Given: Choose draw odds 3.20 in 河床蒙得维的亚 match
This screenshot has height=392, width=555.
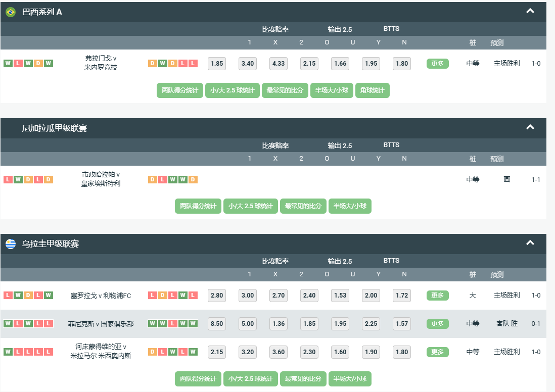Looking at the screenshot, I should coord(248,352).
